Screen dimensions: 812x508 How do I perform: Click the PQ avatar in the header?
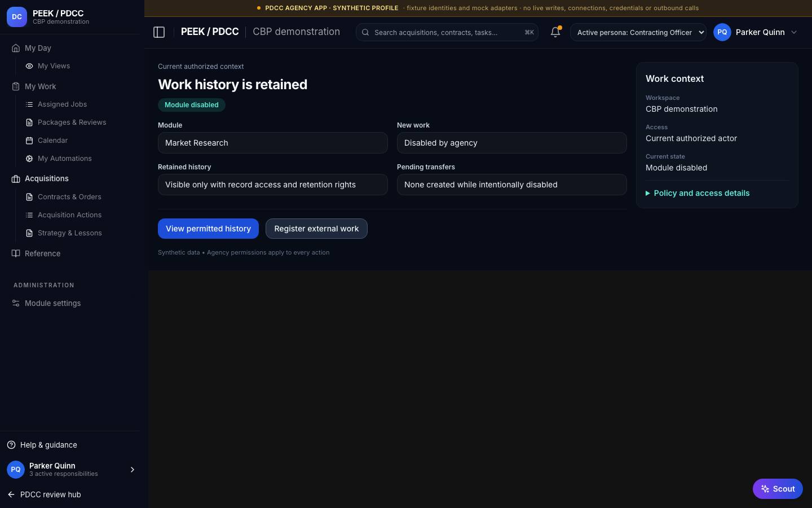point(722,32)
